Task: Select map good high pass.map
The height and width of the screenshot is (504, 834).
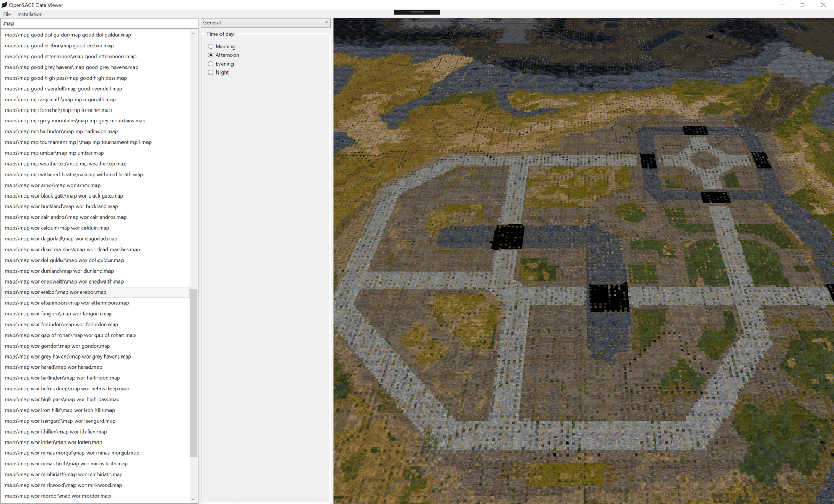Action: pos(95,78)
